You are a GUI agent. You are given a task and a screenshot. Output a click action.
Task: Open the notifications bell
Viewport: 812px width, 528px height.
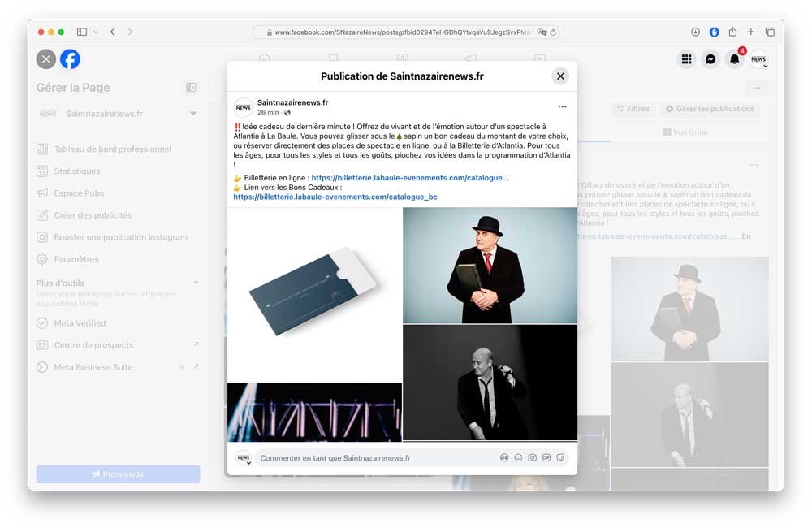(734, 58)
